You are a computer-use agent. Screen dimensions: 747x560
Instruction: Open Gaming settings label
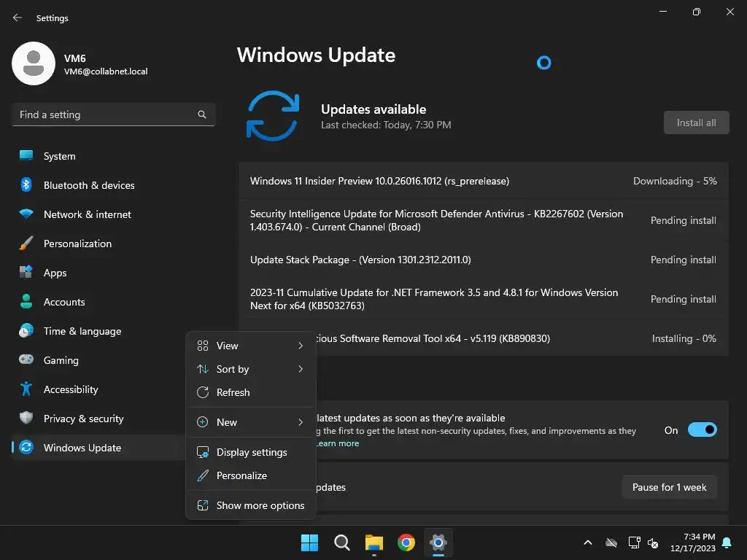(61, 360)
